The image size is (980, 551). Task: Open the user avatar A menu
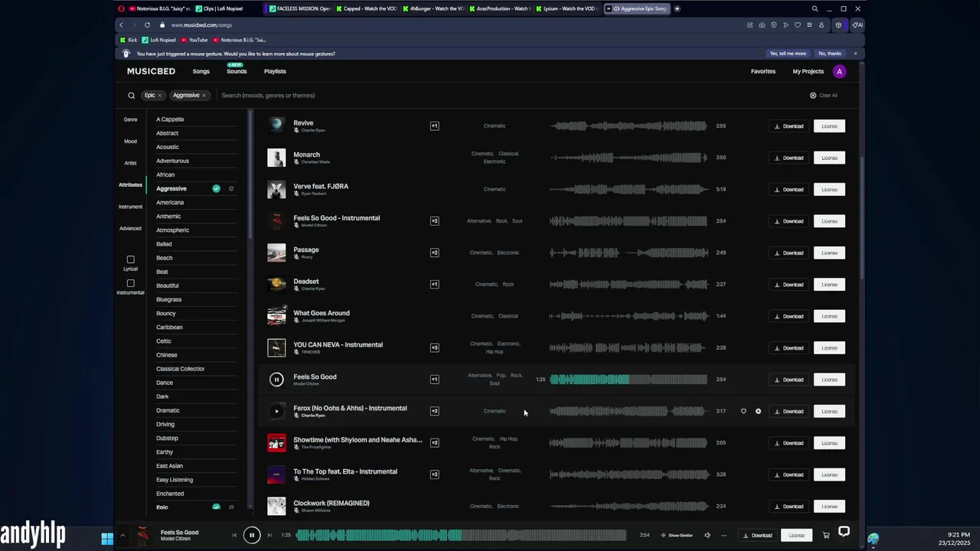tap(839, 71)
